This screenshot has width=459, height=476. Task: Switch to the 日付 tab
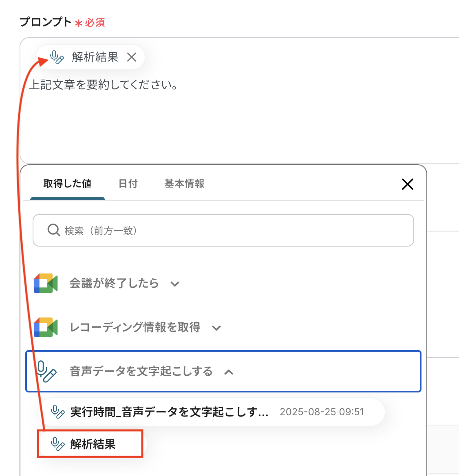coord(128,183)
